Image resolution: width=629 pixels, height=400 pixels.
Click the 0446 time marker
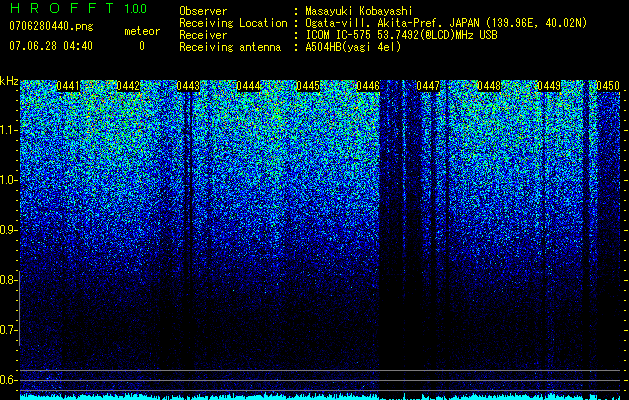(x=368, y=86)
